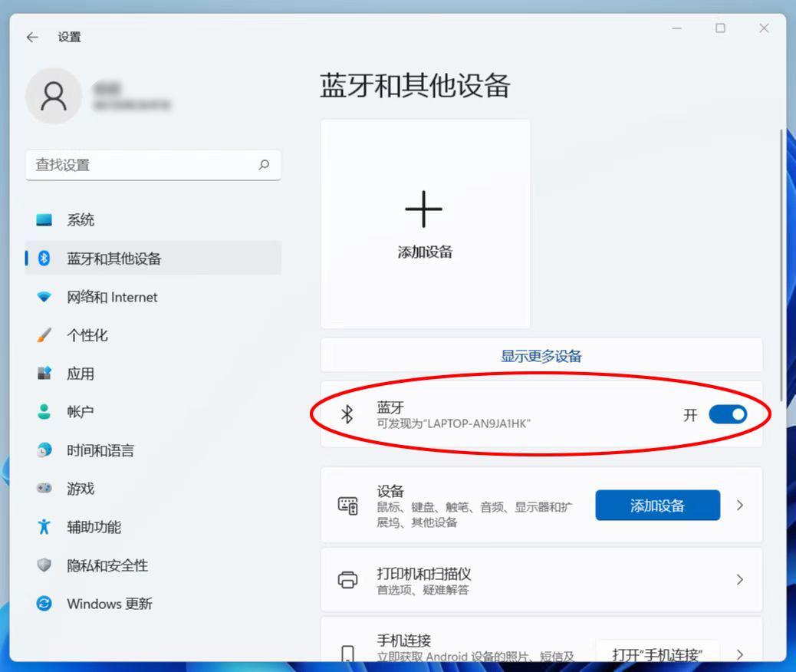Click the Wi-Fi icon beside 网络和 Internet
Screen dimensions: 796x672
tap(44, 297)
